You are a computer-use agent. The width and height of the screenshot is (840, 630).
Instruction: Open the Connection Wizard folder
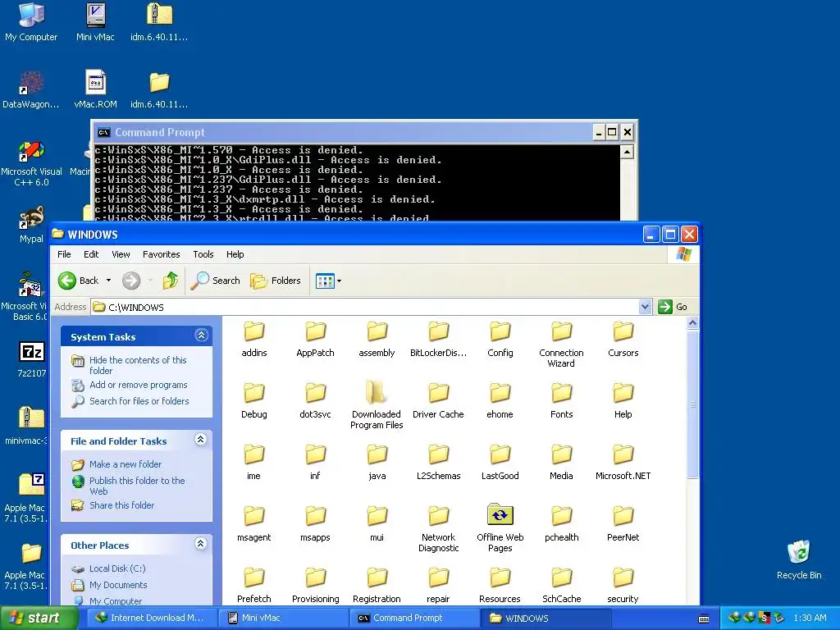pyautogui.click(x=561, y=345)
